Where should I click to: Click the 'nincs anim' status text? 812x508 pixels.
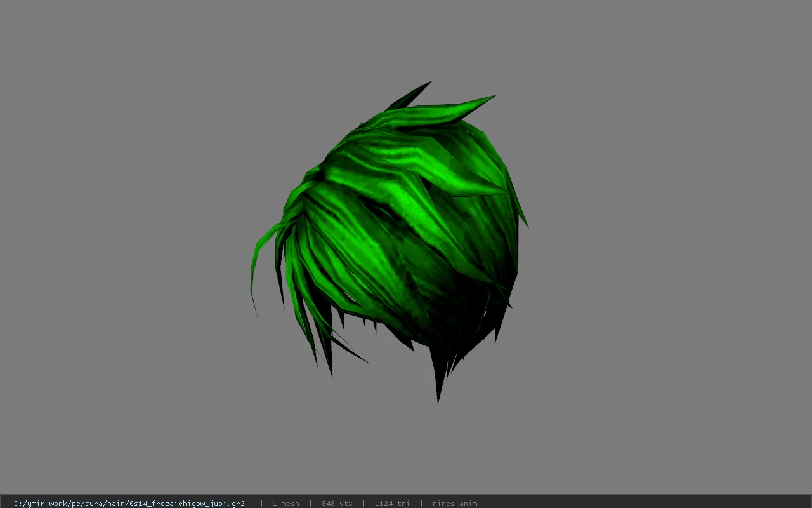(x=455, y=504)
